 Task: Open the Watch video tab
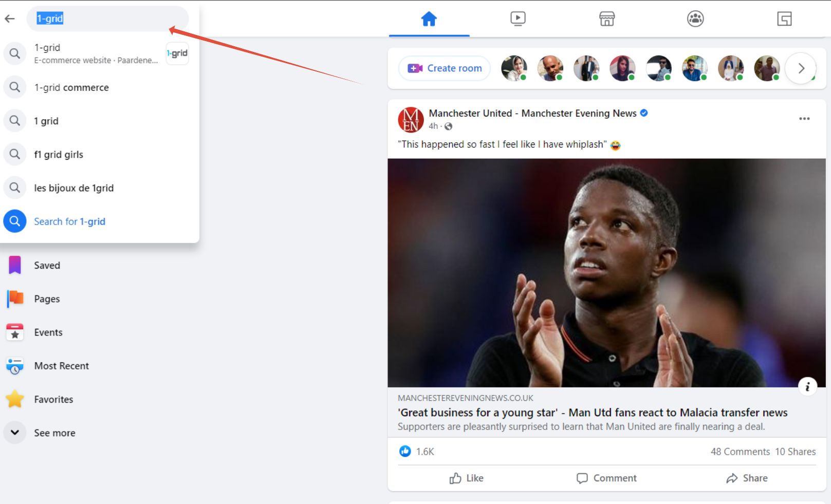(x=518, y=19)
